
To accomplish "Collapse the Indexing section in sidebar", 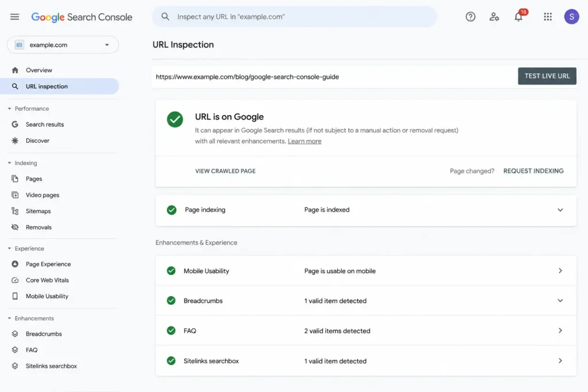I will pos(9,163).
